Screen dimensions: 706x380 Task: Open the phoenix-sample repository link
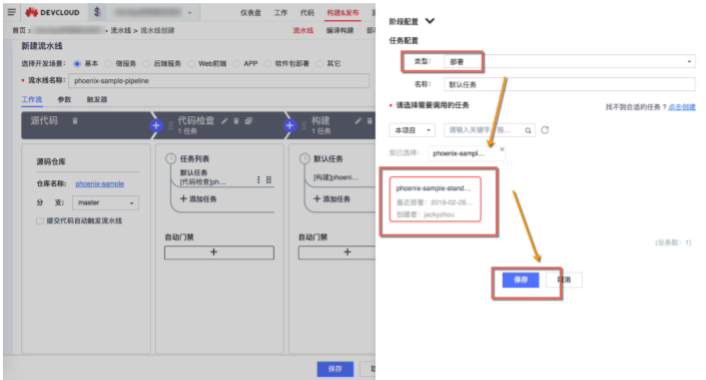click(x=100, y=183)
